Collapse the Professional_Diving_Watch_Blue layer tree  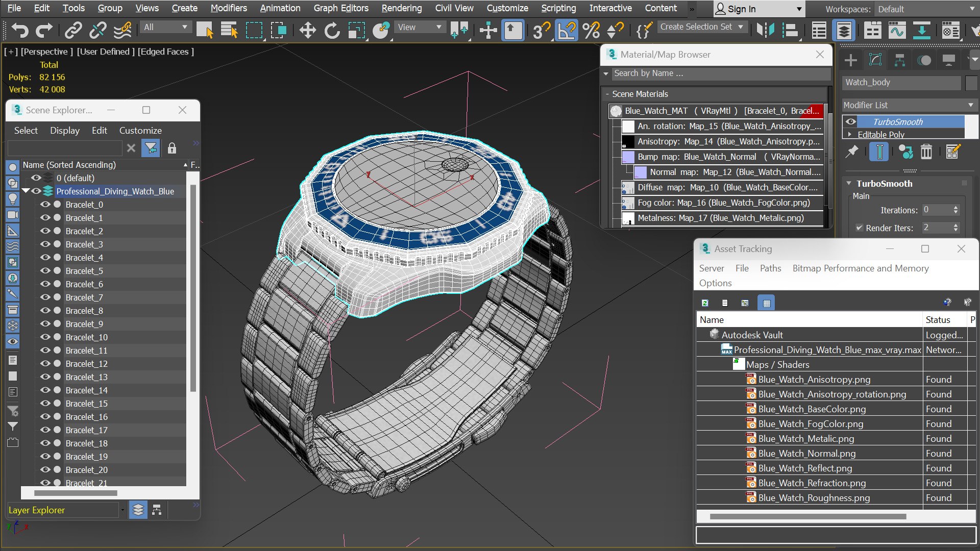coord(26,191)
